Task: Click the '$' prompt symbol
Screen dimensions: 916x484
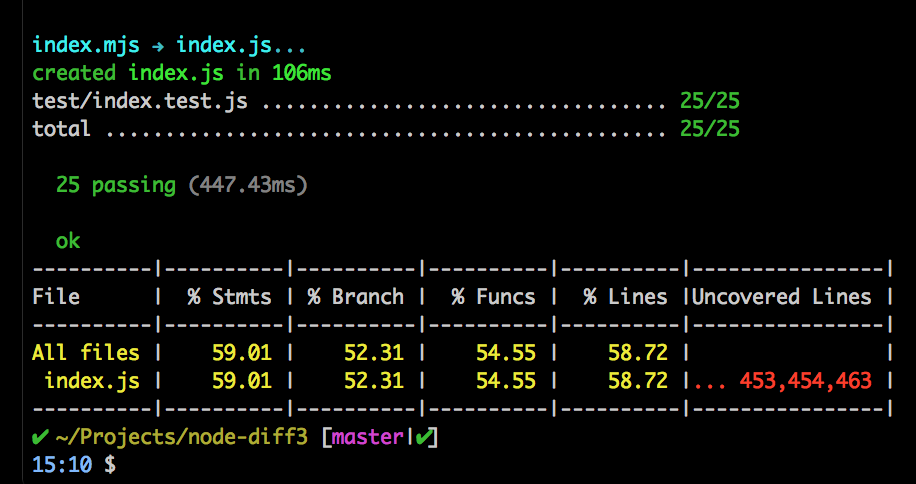Action: tap(109, 465)
